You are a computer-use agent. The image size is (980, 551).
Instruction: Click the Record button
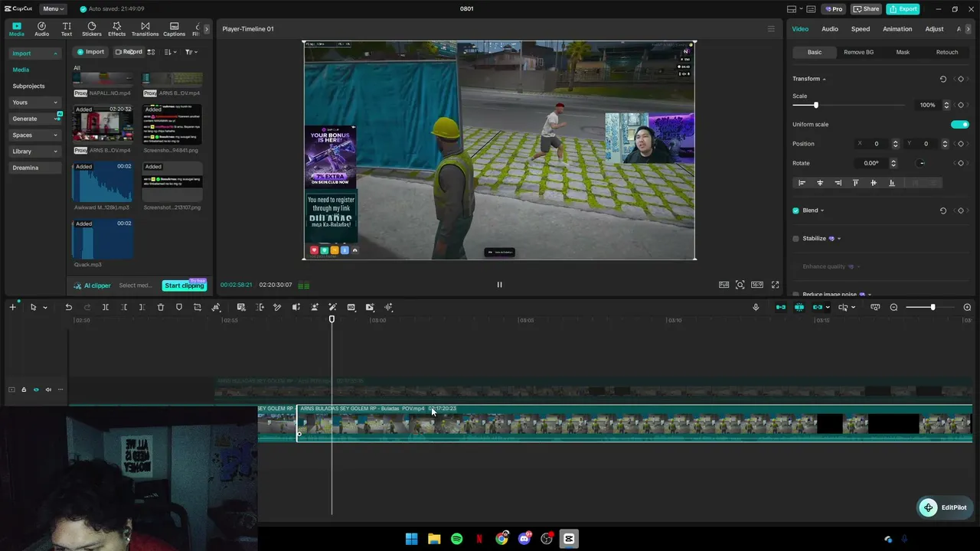[x=129, y=52]
